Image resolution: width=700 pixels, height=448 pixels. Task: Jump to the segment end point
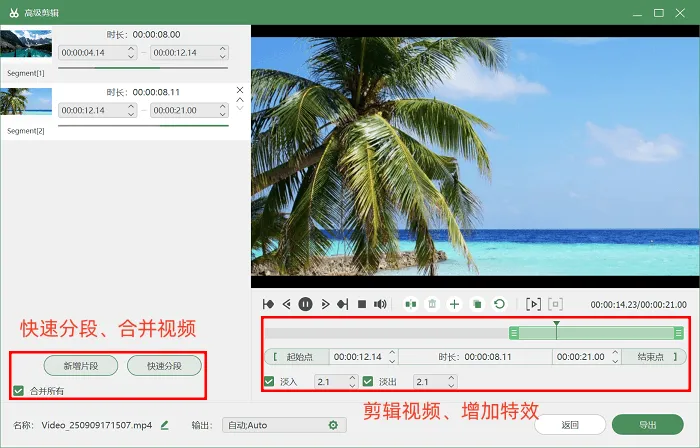[x=342, y=304]
